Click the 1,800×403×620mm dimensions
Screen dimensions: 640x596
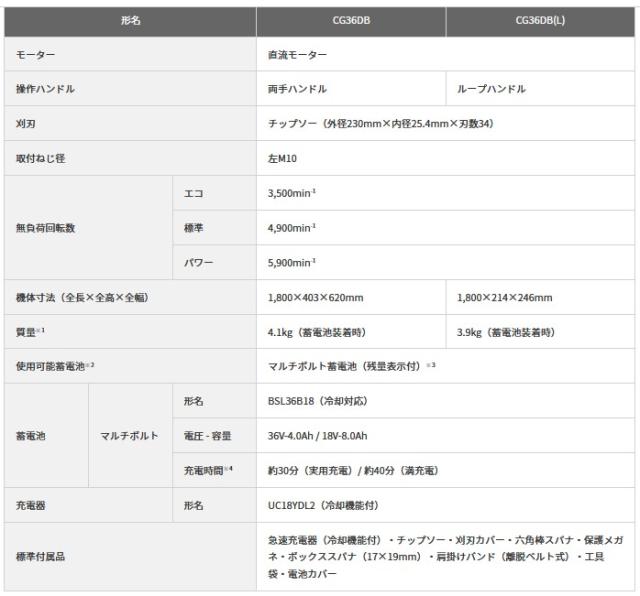click(315, 297)
